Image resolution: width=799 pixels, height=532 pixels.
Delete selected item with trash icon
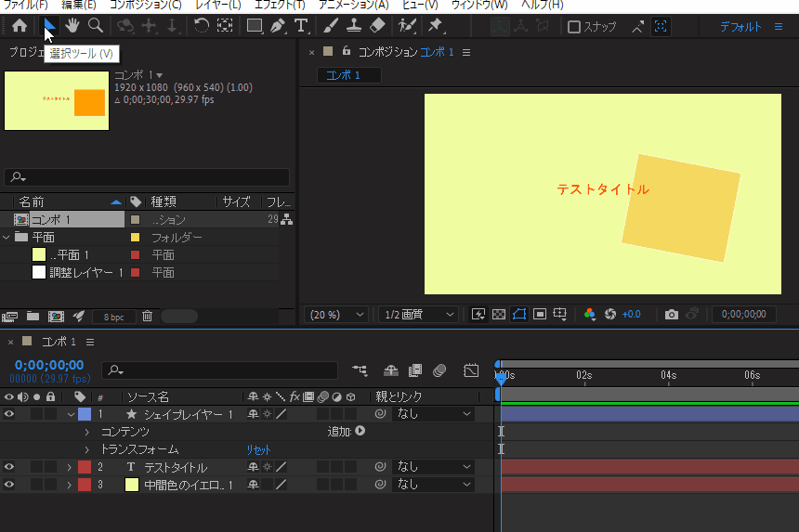[x=148, y=317]
